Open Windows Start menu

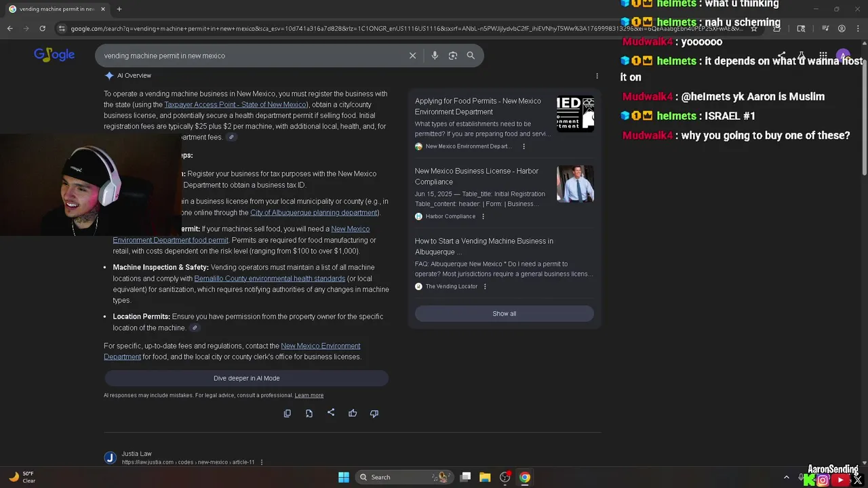(344, 477)
